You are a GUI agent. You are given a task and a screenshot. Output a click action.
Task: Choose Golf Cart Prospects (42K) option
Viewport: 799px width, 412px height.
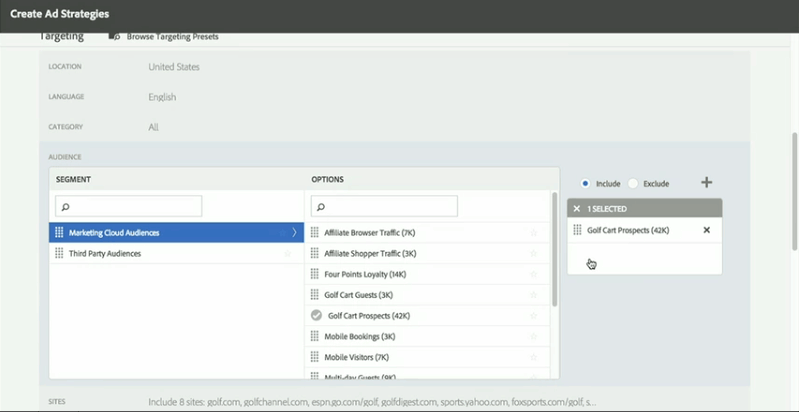[x=427, y=316]
